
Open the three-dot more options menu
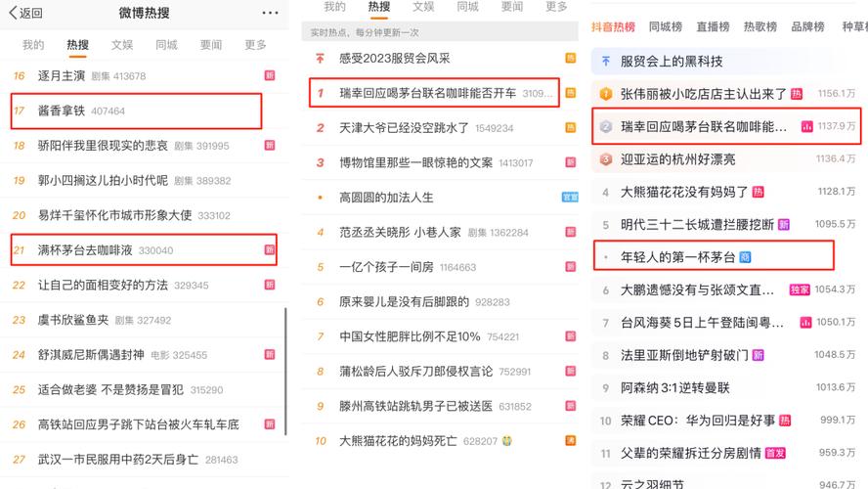coord(270,13)
